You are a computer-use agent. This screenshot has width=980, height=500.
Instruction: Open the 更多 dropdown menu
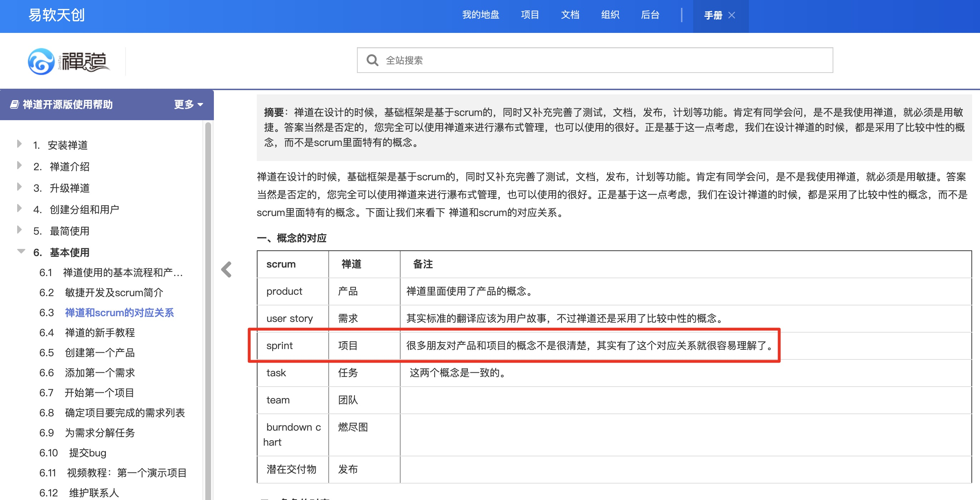(x=188, y=104)
